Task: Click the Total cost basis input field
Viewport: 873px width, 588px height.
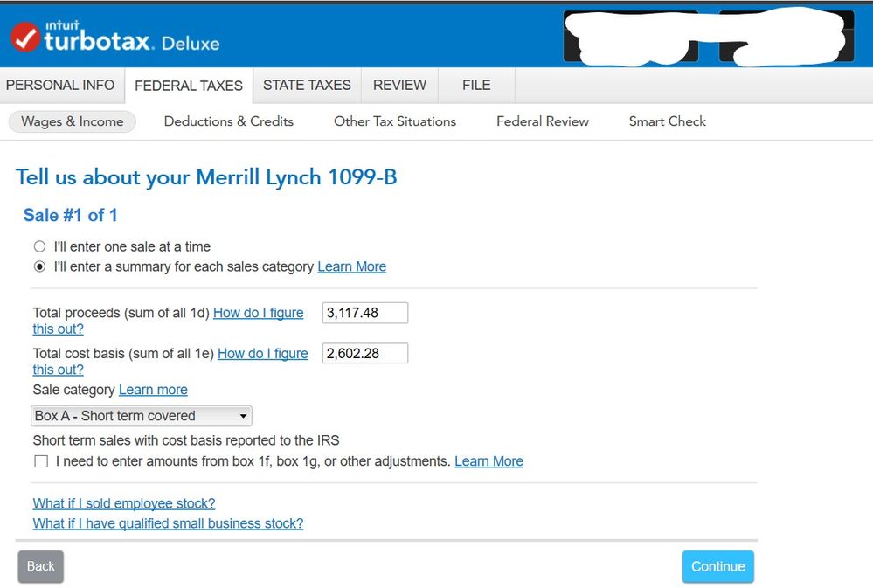Action: coord(365,354)
